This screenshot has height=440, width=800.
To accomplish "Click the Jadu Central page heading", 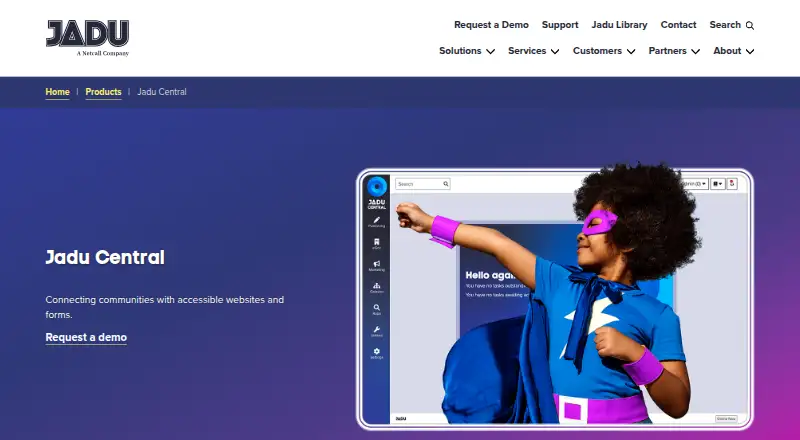I will (105, 257).
